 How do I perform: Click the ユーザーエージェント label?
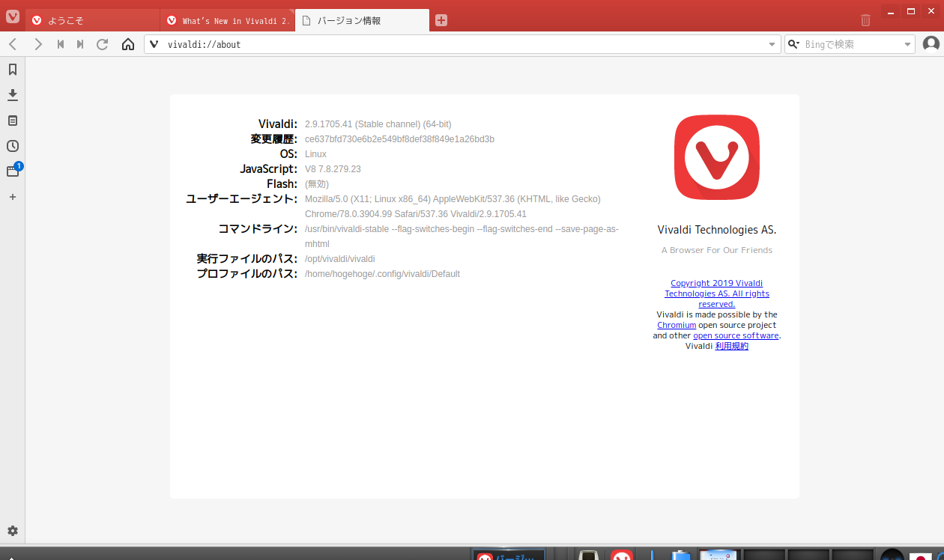pyautogui.click(x=242, y=199)
